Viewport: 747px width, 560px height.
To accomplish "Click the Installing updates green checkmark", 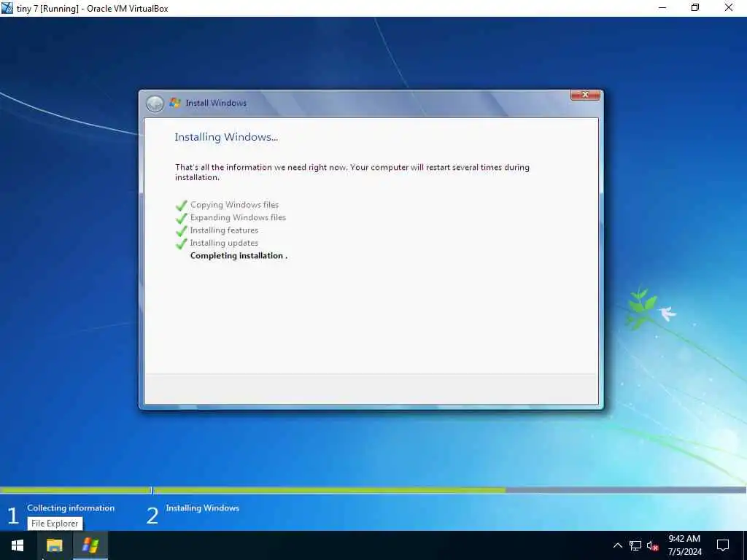I will [182, 244].
